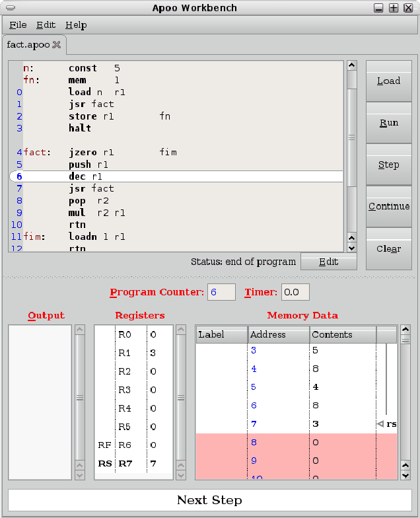This screenshot has height=518, width=420.
Task: Click the Step button
Action: [x=388, y=164]
